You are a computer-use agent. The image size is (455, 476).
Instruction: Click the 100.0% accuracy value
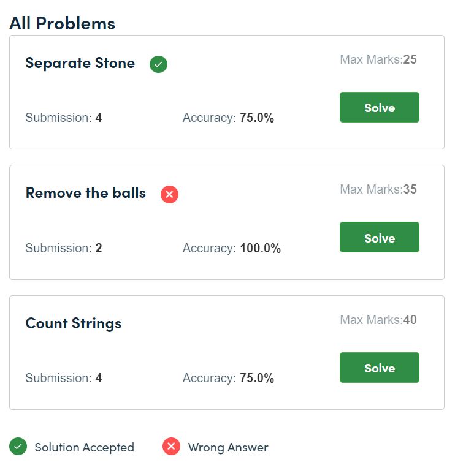[260, 248]
